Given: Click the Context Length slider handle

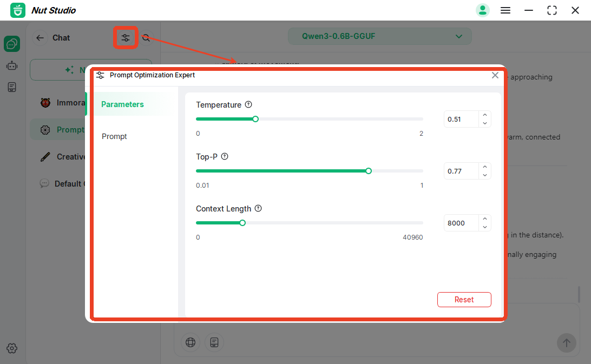Looking at the screenshot, I should pos(242,223).
